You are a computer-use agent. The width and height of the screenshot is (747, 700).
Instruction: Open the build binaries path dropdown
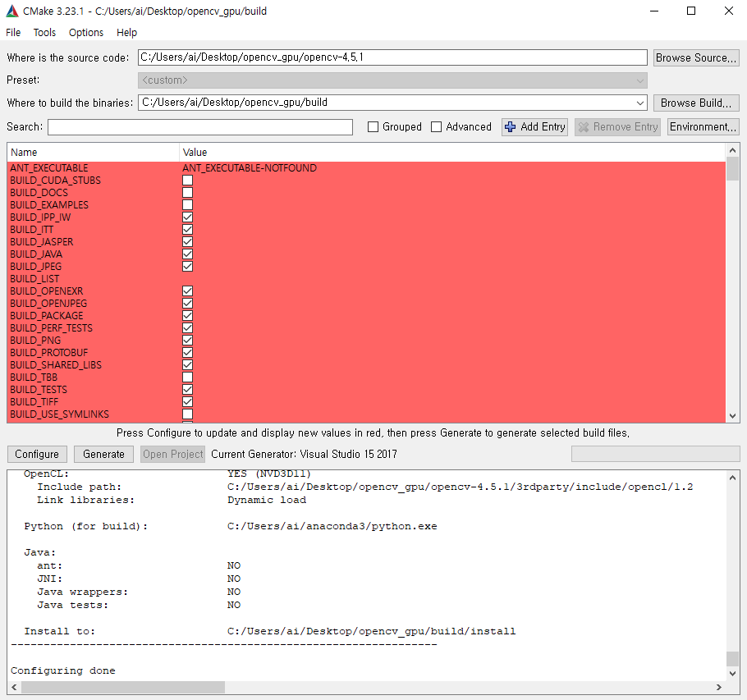[x=639, y=103]
